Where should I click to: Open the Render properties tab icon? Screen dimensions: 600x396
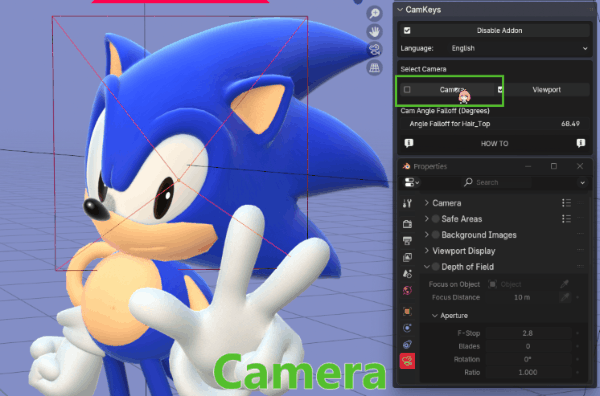tap(407, 223)
